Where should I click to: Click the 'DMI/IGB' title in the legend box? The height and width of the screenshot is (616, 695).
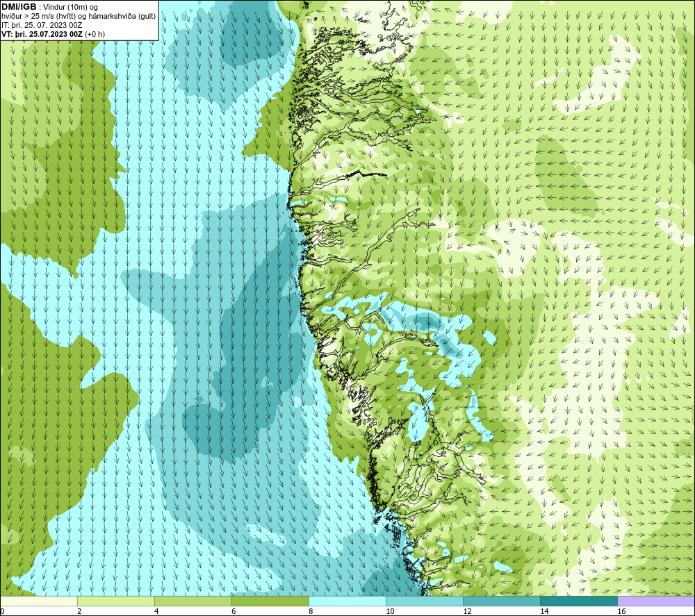pos(19,7)
